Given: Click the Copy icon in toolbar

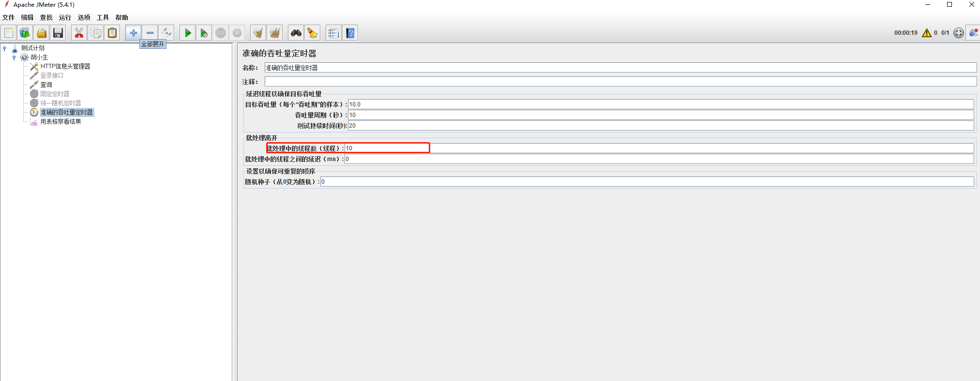Looking at the screenshot, I should pyautogui.click(x=96, y=33).
